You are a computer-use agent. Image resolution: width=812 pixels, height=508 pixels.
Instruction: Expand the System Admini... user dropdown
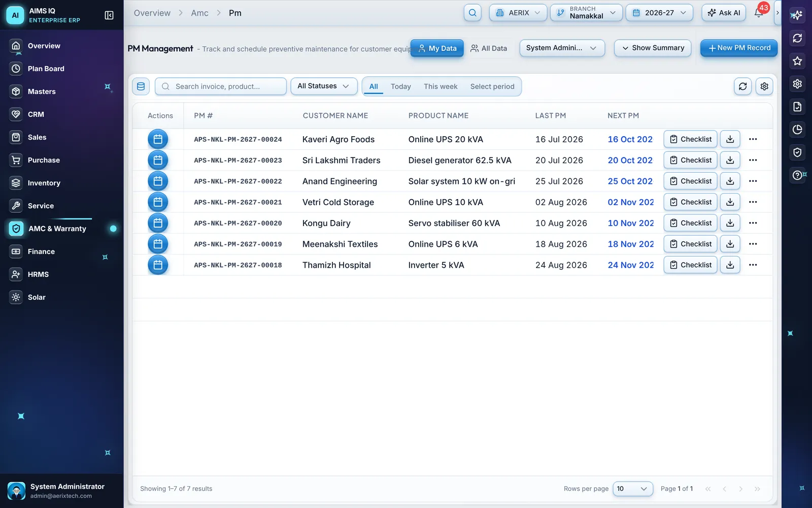(562, 48)
